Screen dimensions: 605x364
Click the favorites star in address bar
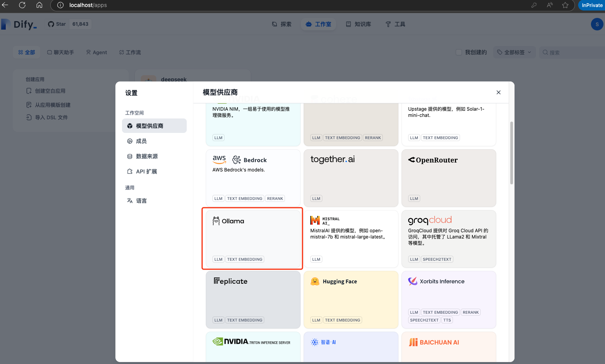coord(565,5)
